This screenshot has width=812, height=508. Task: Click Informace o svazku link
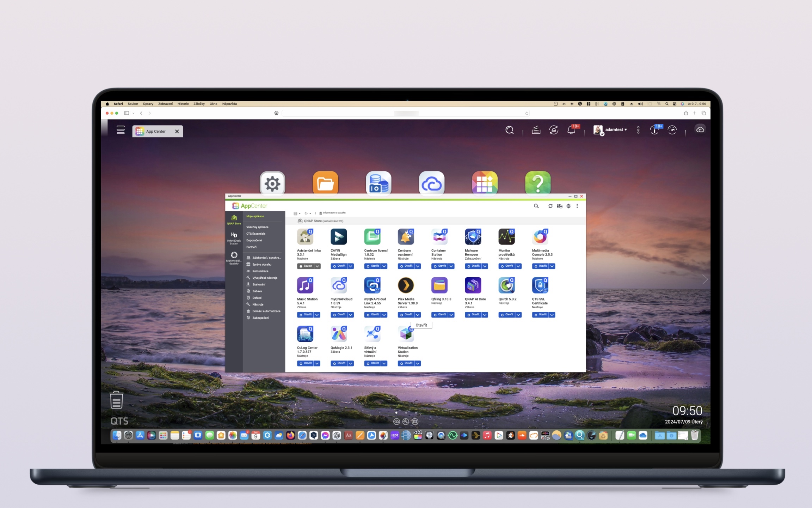tap(333, 213)
